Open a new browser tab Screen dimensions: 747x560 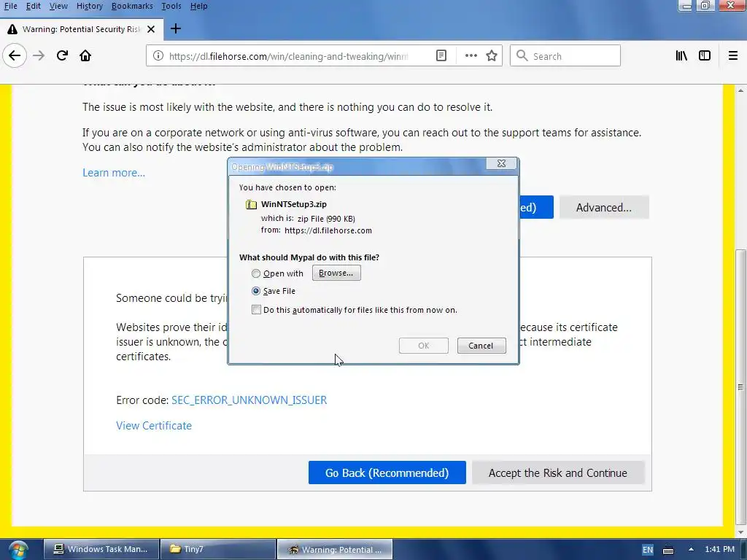175,29
